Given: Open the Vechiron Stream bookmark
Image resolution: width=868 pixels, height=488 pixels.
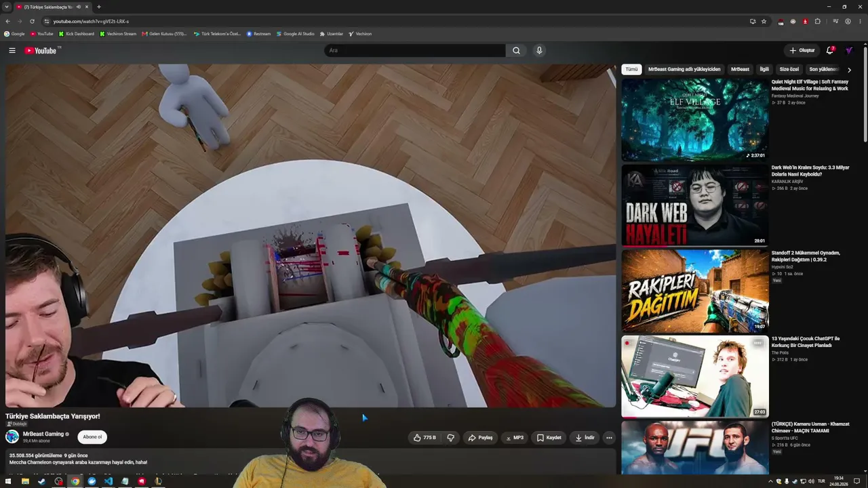Looking at the screenshot, I should [x=118, y=34].
